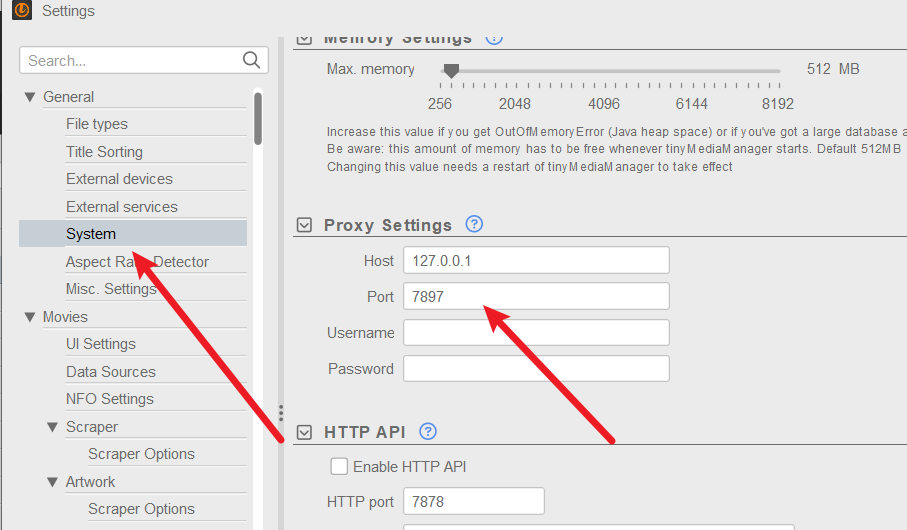907x530 pixels.
Task: Select the System settings item
Action: (133, 234)
